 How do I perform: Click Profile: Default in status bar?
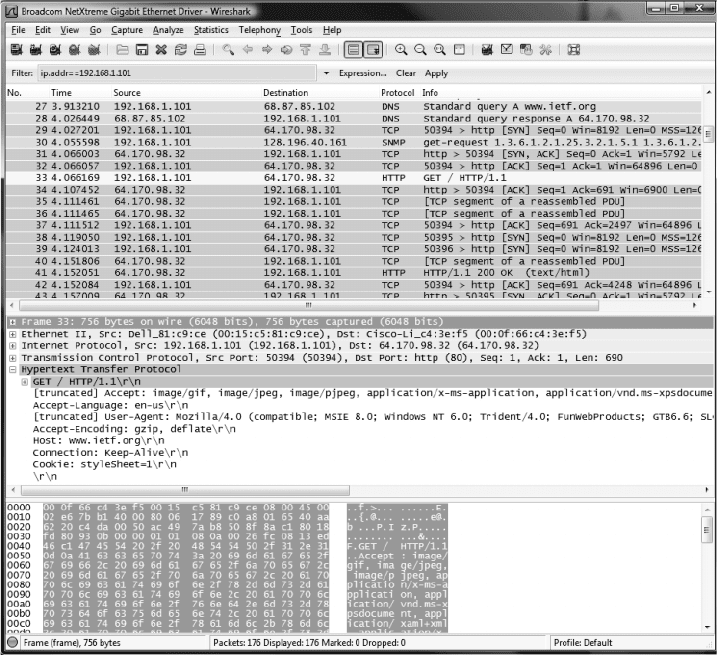pyautogui.click(x=583, y=643)
